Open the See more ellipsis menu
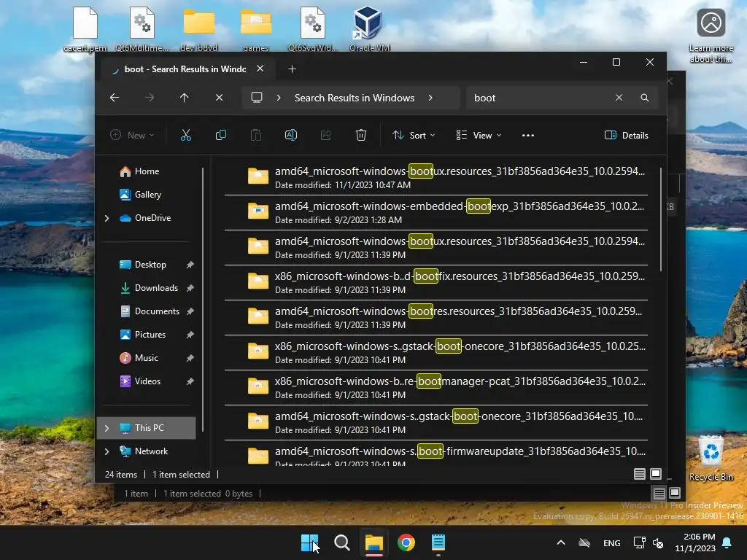Screen dimensions: 747x560 pos(528,135)
